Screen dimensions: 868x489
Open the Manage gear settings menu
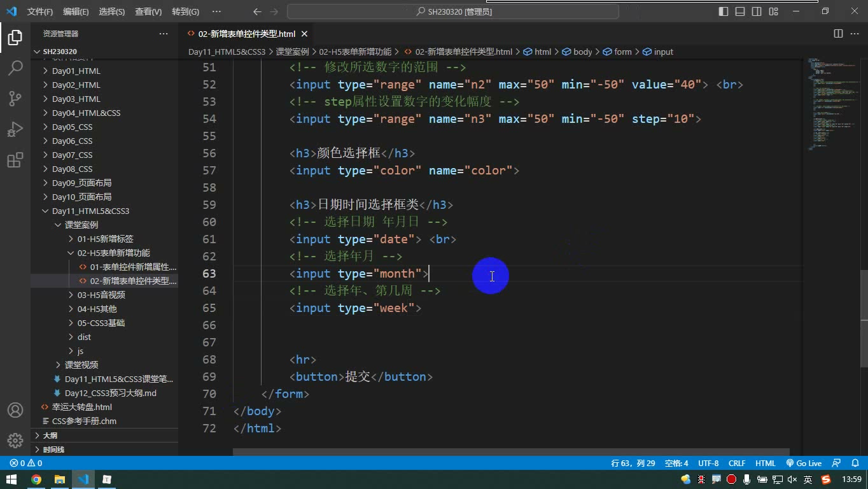(x=15, y=440)
